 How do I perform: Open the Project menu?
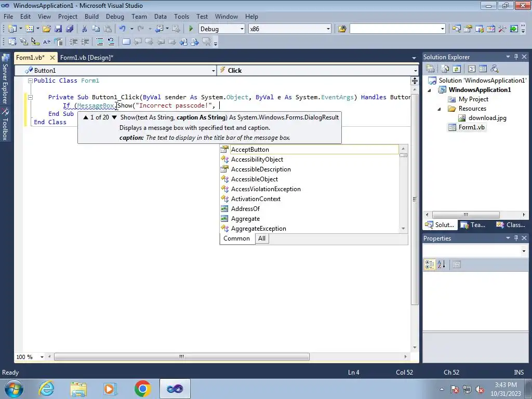coord(68,16)
